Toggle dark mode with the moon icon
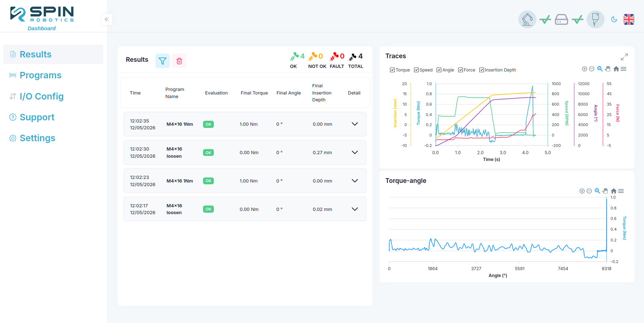The image size is (644, 323). 614,19
